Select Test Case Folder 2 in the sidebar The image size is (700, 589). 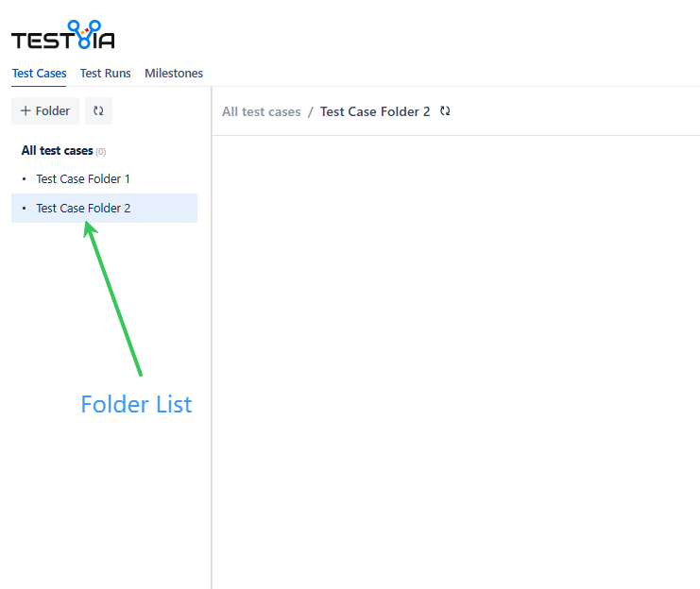(x=83, y=209)
